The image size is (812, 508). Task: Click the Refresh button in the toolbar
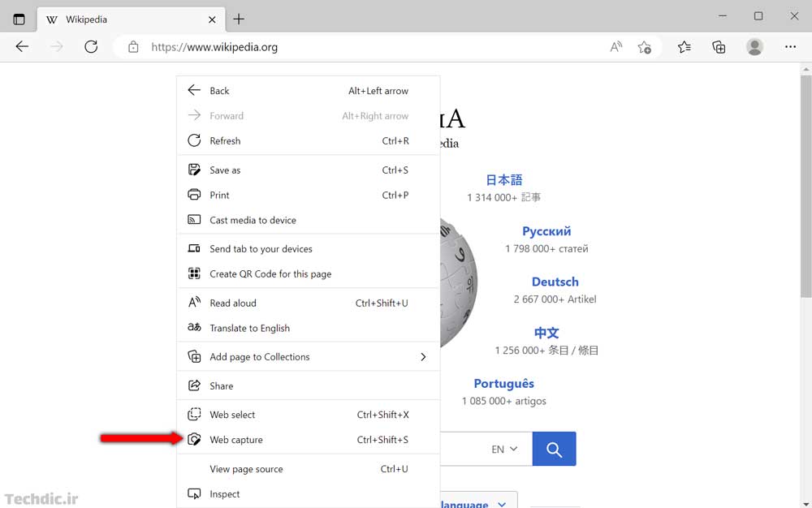click(91, 47)
